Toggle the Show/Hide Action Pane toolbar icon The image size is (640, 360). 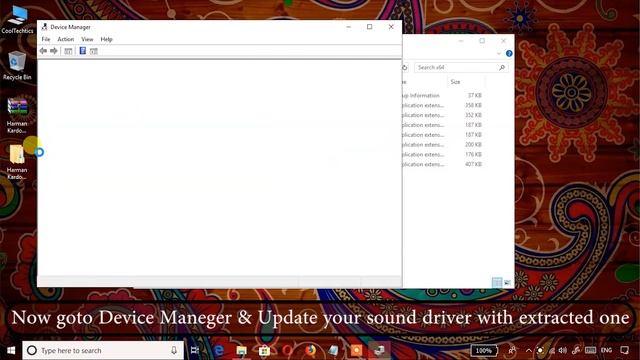(93, 51)
